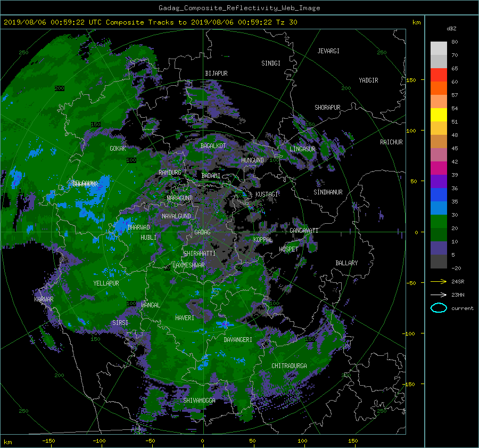Click the LINGASUR city label
Image resolution: width=479 pixels, height=448 pixels.
point(302,149)
